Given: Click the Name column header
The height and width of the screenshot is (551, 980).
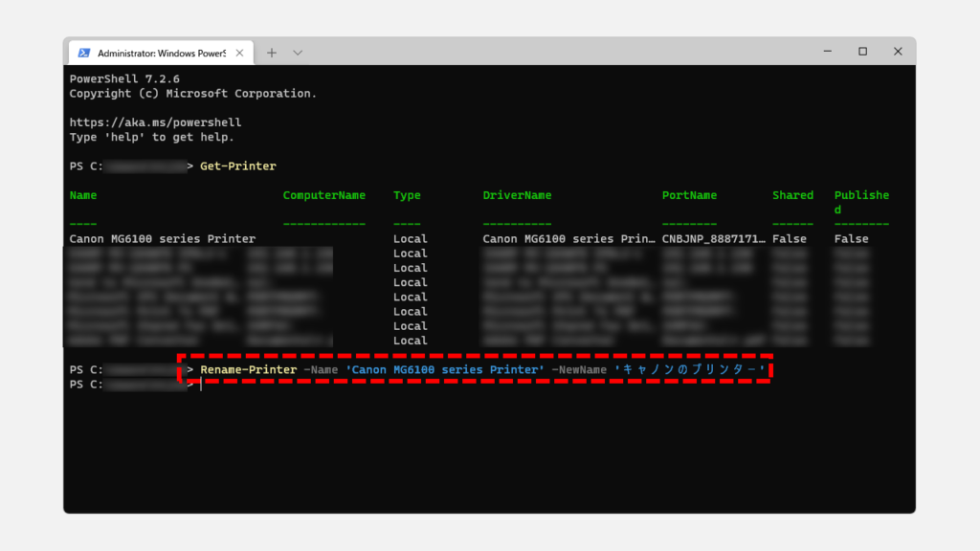Looking at the screenshot, I should pos(83,195).
